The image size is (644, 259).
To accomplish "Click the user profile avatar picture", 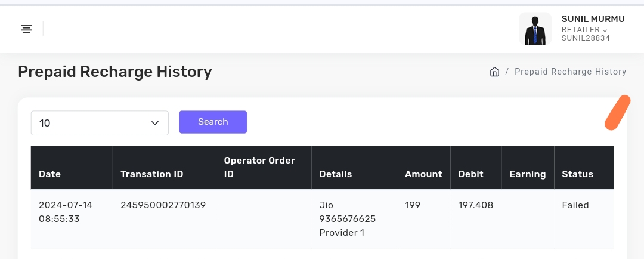I will (x=535, y=29).
